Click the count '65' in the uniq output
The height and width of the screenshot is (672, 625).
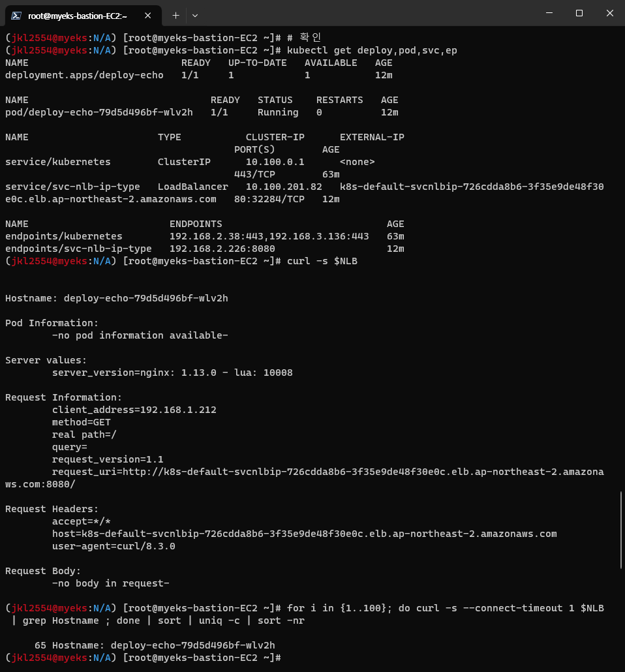click(x=40, y=645)
